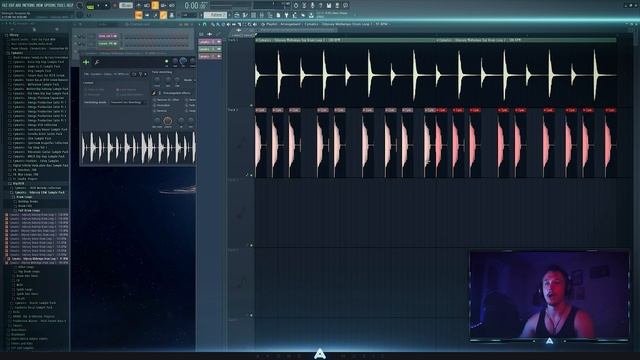
Task: Select third pattern in picker panel
Action: tap(210, 56)
